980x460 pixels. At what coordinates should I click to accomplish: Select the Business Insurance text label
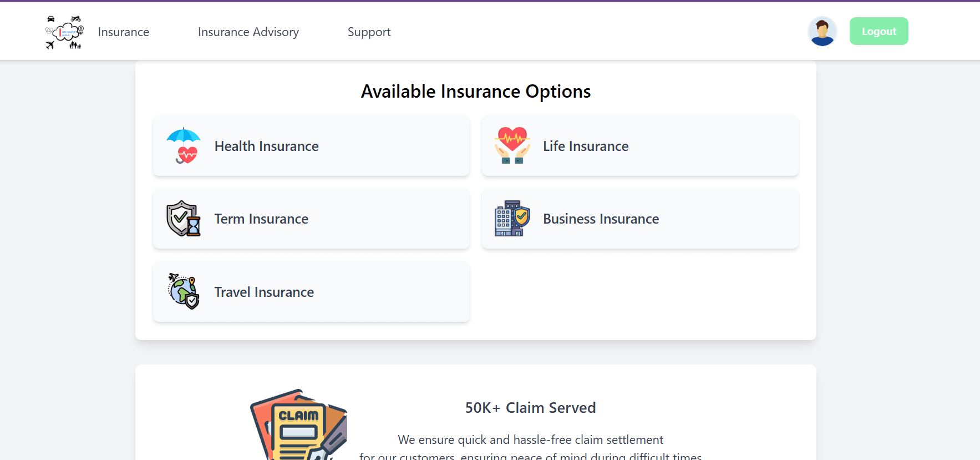coord(601,219)
